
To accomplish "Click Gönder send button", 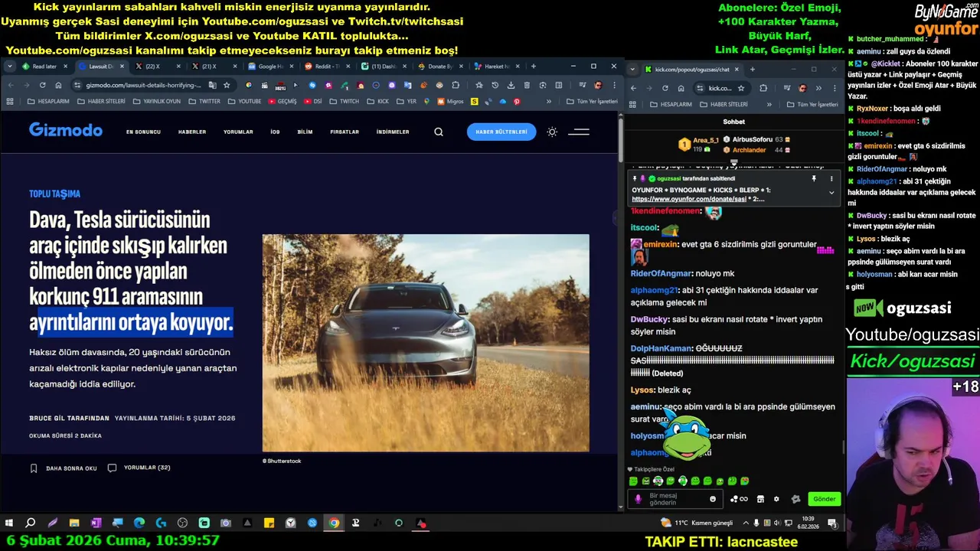I will pyautogui.click(x=825, y=499).
